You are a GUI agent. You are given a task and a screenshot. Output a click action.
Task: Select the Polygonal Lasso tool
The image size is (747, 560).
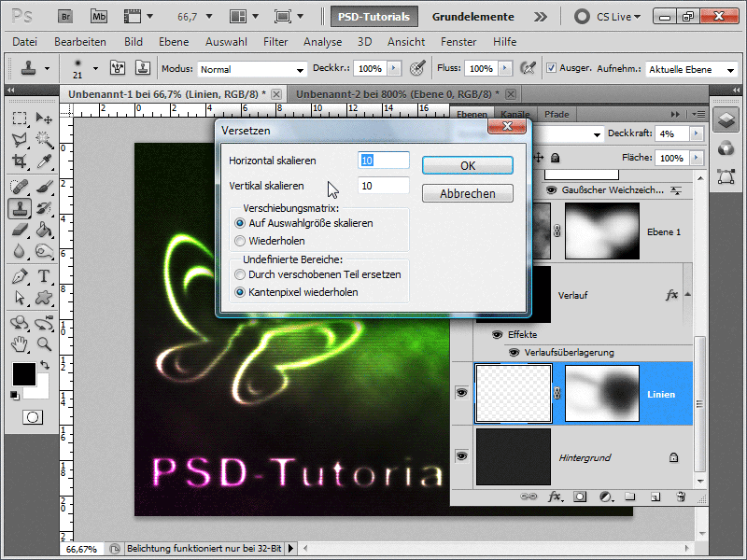coord(20,139)
